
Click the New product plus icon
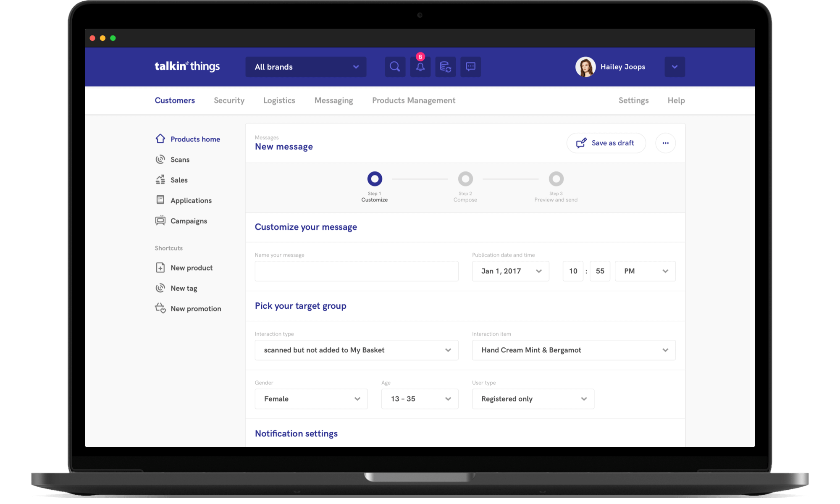(160, 268)
